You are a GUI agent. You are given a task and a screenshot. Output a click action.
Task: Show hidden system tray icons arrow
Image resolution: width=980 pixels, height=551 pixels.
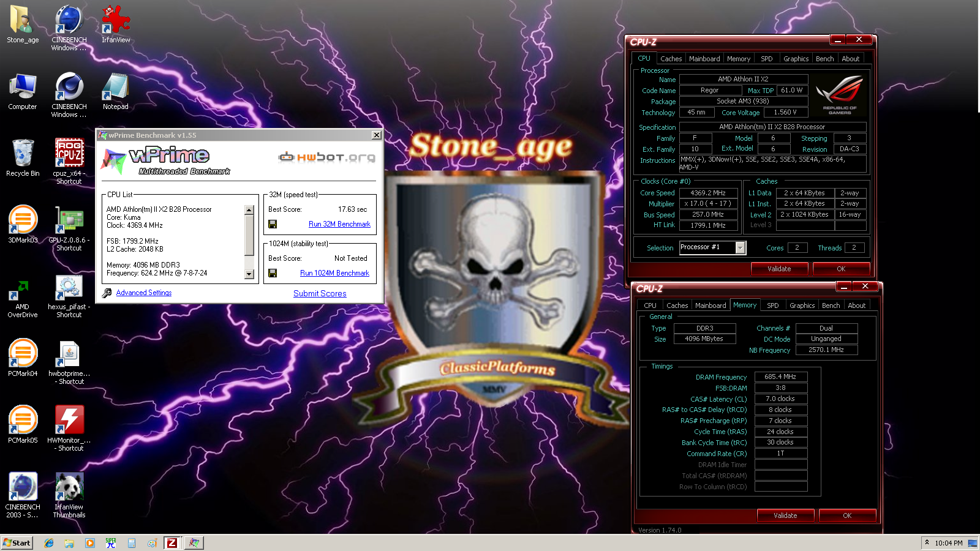point(927,542)
